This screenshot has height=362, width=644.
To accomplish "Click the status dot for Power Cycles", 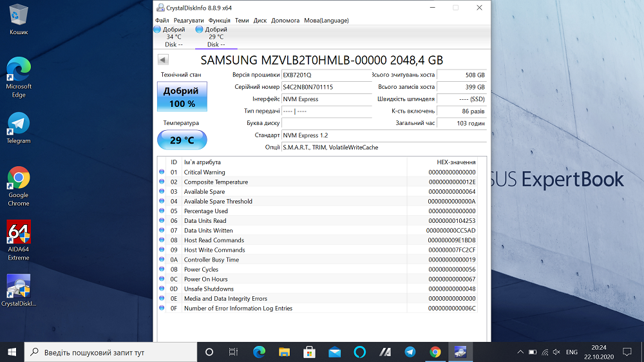I will point(162,269).
